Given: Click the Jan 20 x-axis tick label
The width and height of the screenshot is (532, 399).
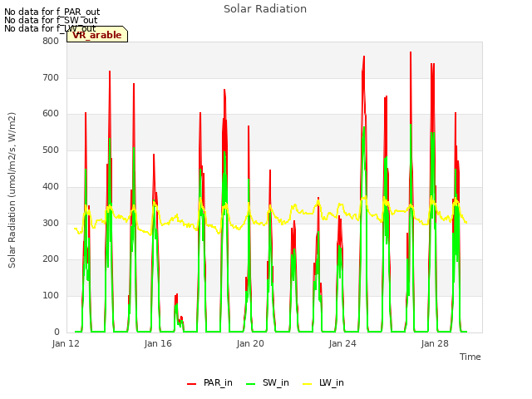Looking at the screenshot, I should tap(250, 343).
